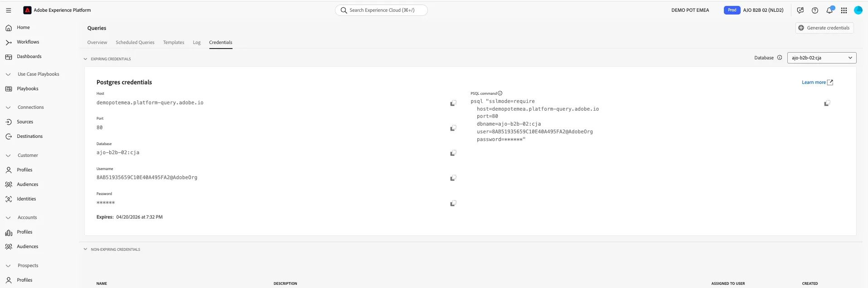Open Playbooks in the sidebar
Screen dimensions: 868x288
click(27, 89)
